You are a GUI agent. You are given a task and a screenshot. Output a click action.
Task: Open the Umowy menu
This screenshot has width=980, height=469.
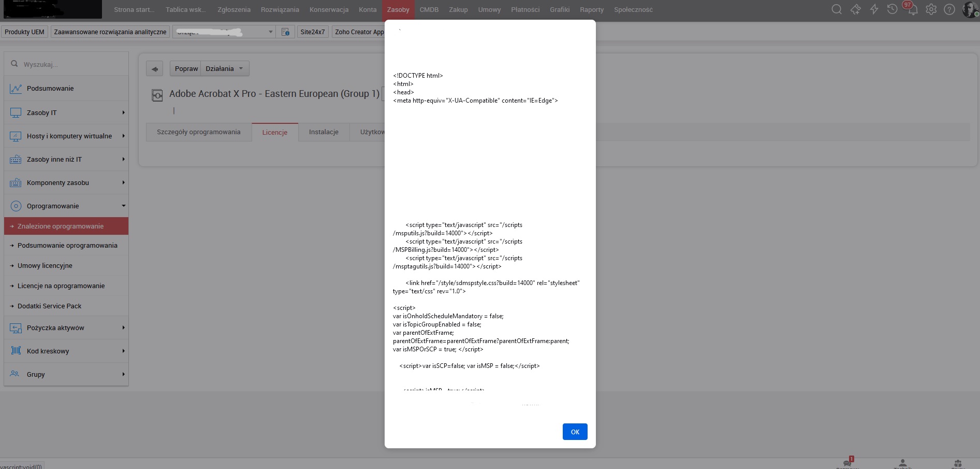[489, 10]
